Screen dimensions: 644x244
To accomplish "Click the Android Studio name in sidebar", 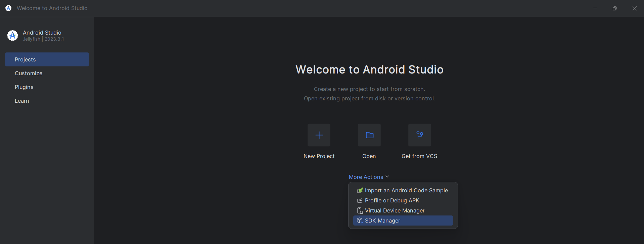I will point(42,33).
